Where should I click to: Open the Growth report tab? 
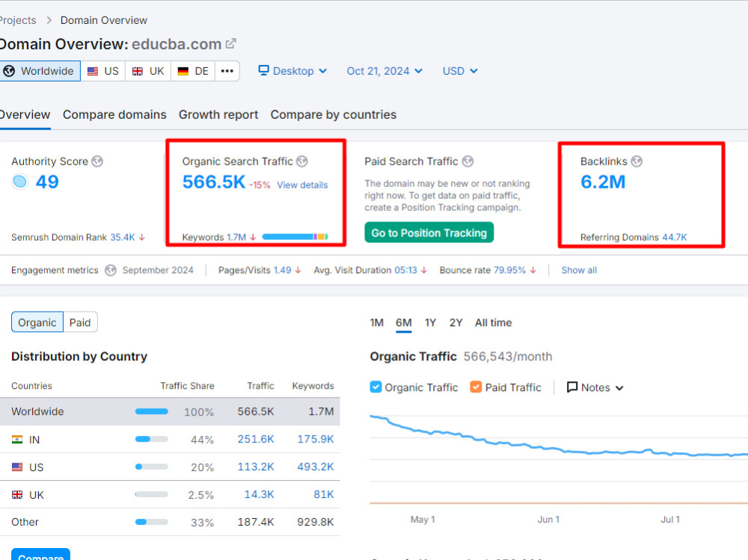(218, 115)
